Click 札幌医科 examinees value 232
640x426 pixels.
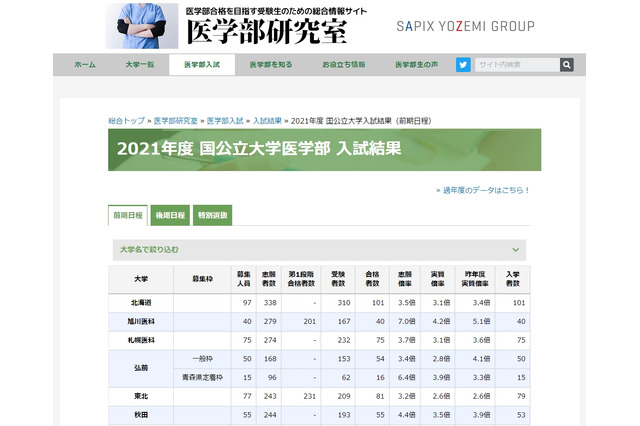(344, 340)
